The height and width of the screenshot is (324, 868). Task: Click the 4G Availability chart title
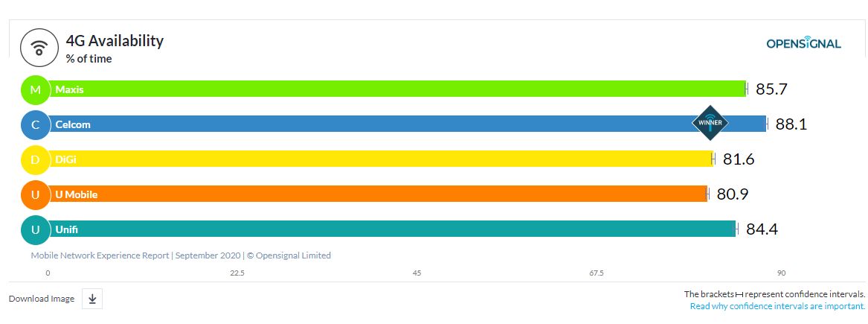point(115,41)
